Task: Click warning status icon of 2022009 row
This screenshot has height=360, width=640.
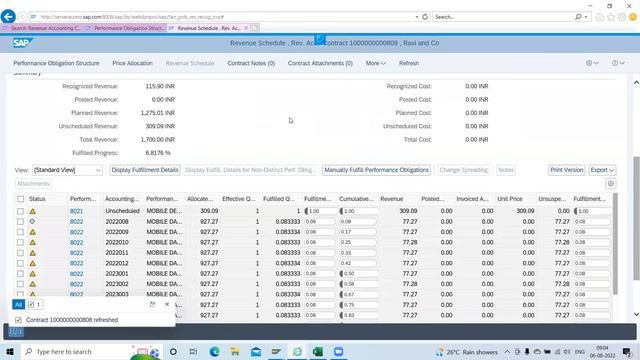Action: point(32,232)
